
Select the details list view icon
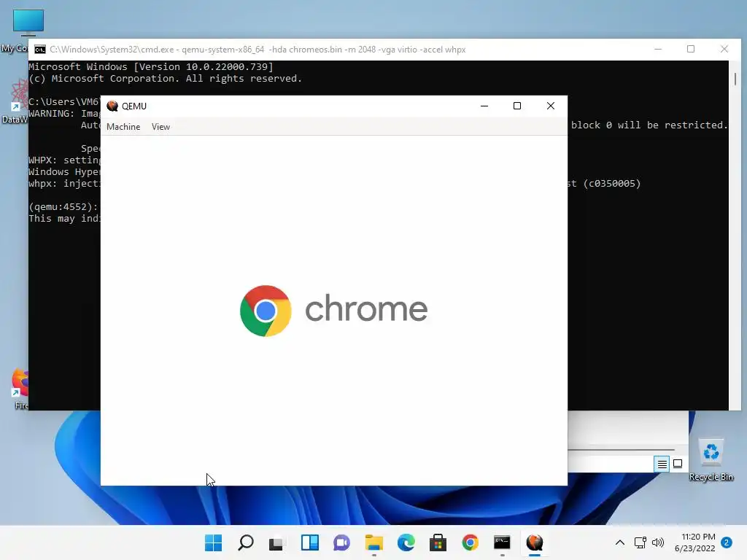662,464
